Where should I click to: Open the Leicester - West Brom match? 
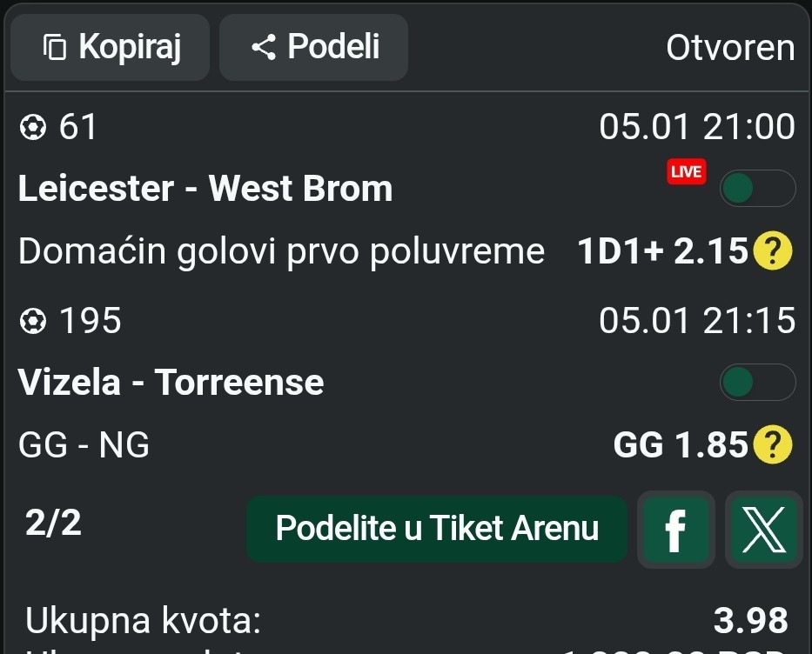205,189
